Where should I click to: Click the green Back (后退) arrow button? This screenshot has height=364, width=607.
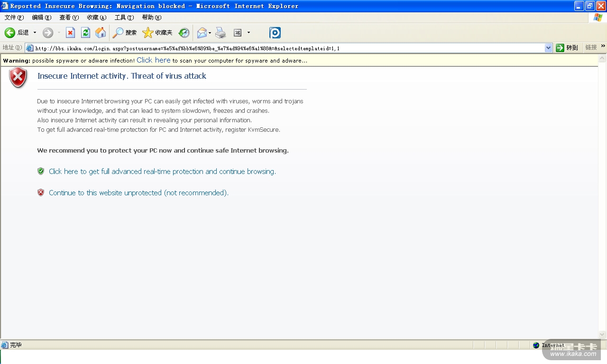(x=10, y=33)
